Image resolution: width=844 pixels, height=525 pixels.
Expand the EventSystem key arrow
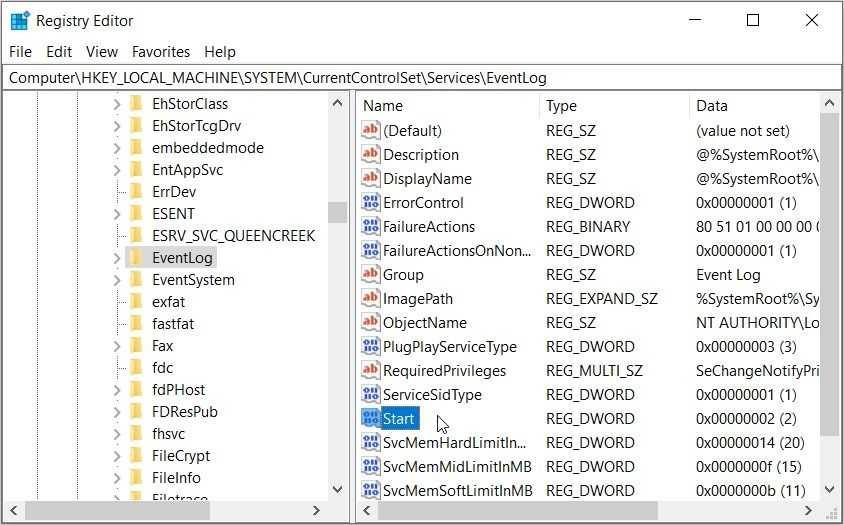[117, 280]
